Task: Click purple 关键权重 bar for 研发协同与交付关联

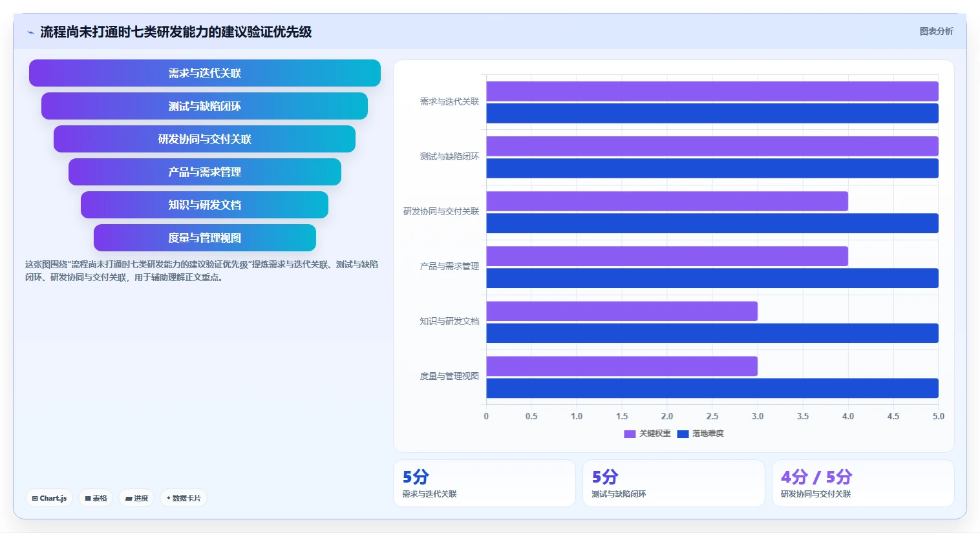Action: tap(667, 201)
